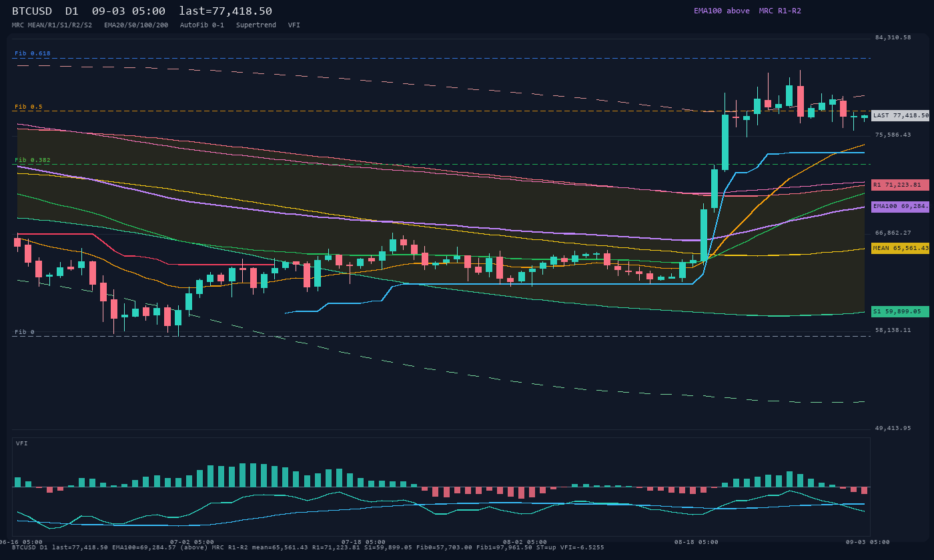
Task: Click the Fib 0 level label
Action: click(x=25, y=332)
